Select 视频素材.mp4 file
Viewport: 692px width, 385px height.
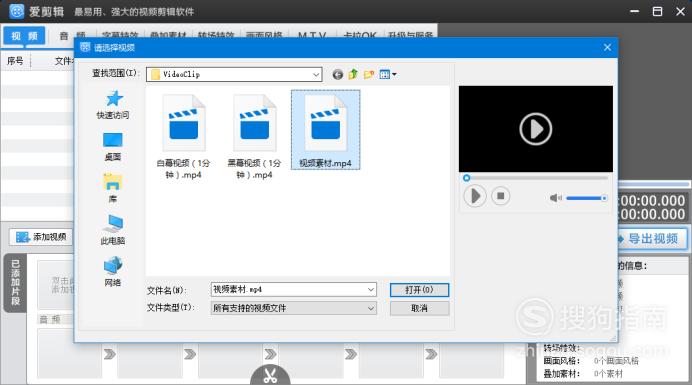click(325, 130)
